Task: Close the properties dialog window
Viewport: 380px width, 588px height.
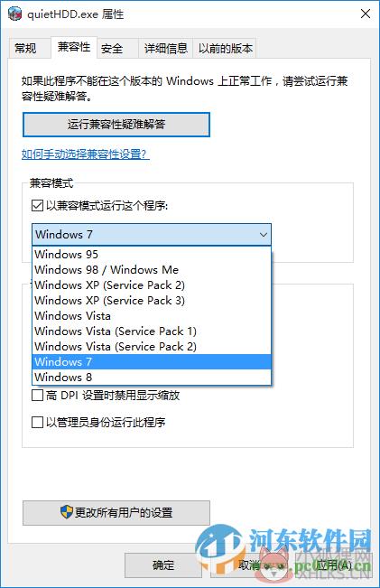Action: [x=366, y=14]
